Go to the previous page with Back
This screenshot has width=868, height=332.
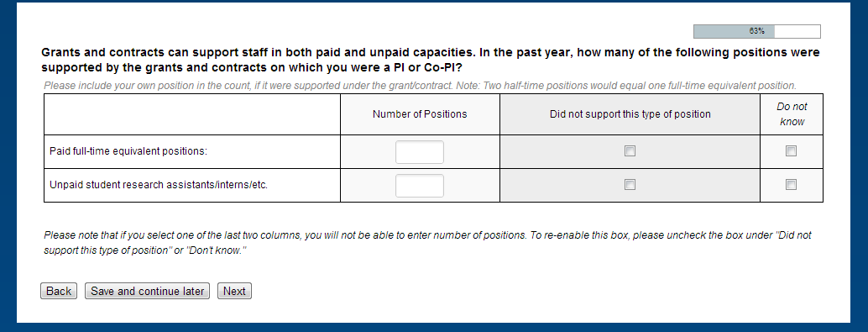pos(59,291)
